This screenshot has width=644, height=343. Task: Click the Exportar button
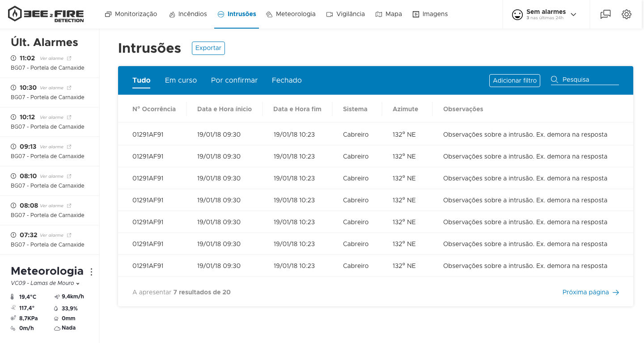208,48
